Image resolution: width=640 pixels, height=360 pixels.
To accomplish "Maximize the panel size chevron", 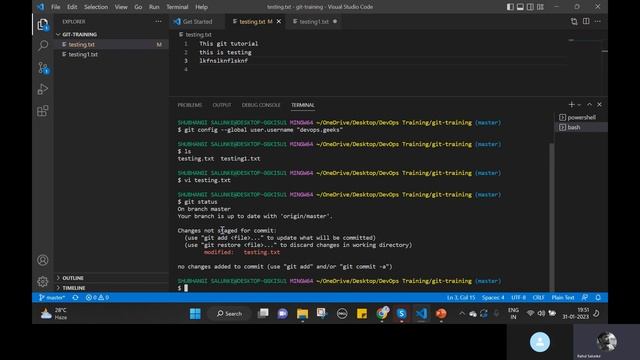I will [589, 104].
